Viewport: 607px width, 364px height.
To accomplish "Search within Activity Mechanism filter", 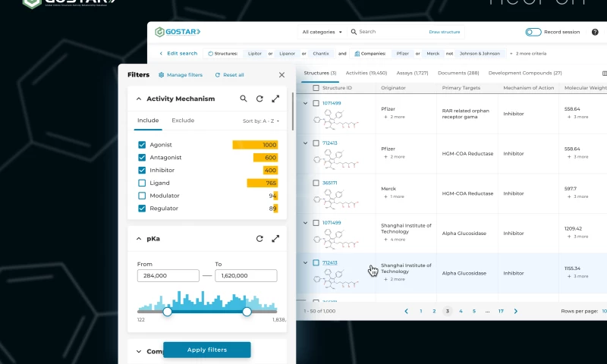I will point(244,99).
